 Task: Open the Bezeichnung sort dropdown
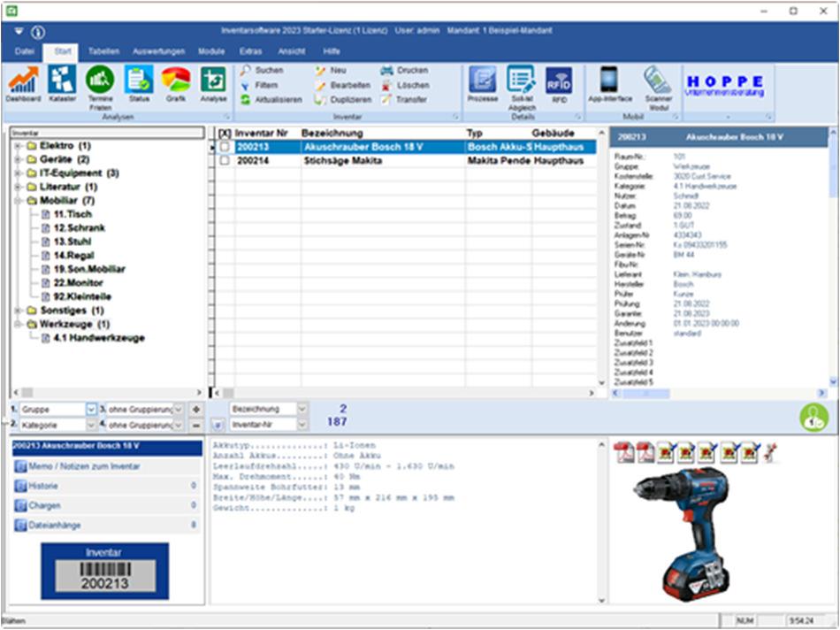point(302,409)
